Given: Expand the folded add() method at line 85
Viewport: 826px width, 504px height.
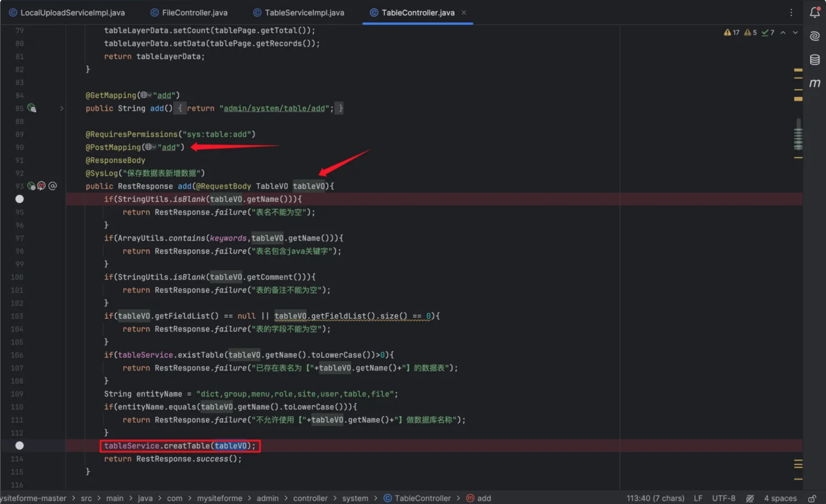Looking at the screenshot, I should (x=62, y=108).
